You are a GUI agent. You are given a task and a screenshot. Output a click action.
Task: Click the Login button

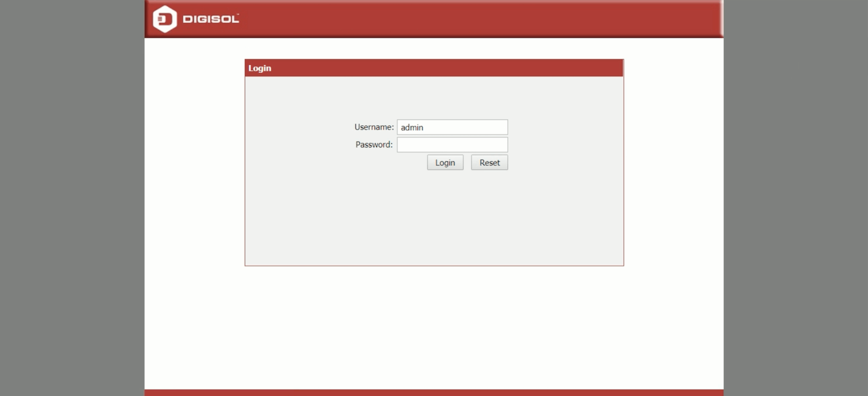[445, 162]
